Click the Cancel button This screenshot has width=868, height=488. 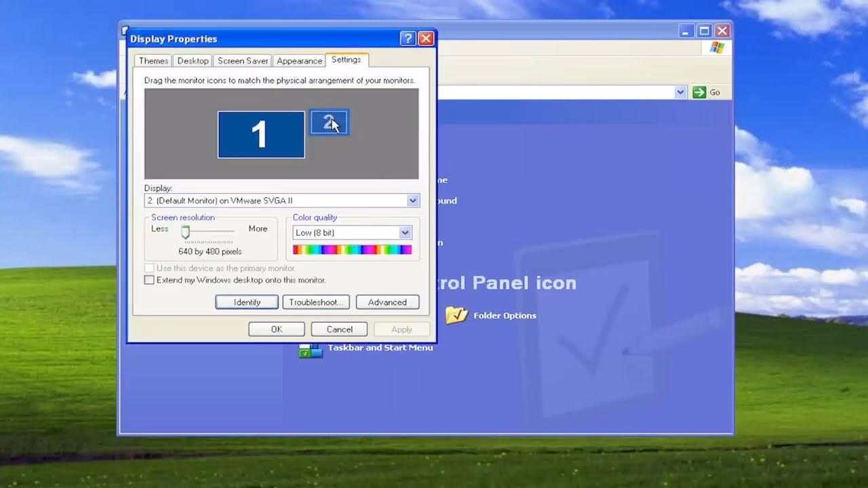pos(339,329)
